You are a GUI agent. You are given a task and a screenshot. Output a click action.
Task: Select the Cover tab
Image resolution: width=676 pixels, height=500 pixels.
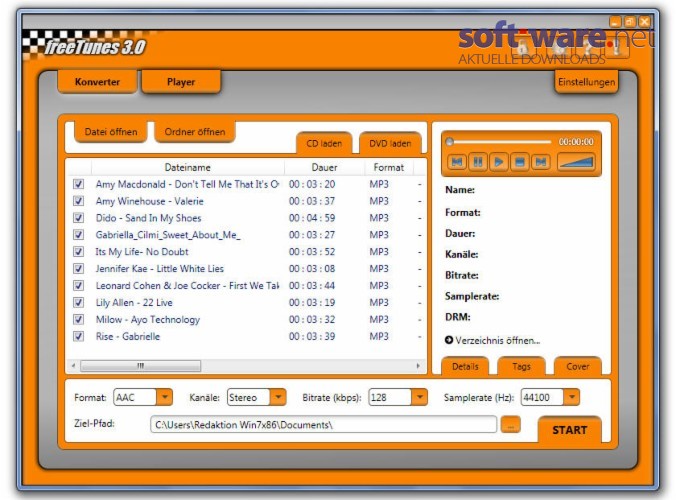[578, 366]
